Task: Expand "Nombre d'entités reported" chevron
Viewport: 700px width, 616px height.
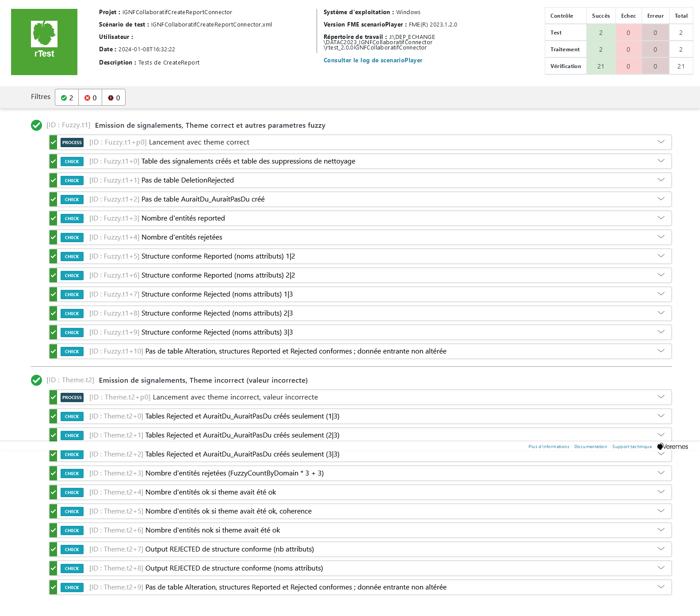Action: pos(661,218)
